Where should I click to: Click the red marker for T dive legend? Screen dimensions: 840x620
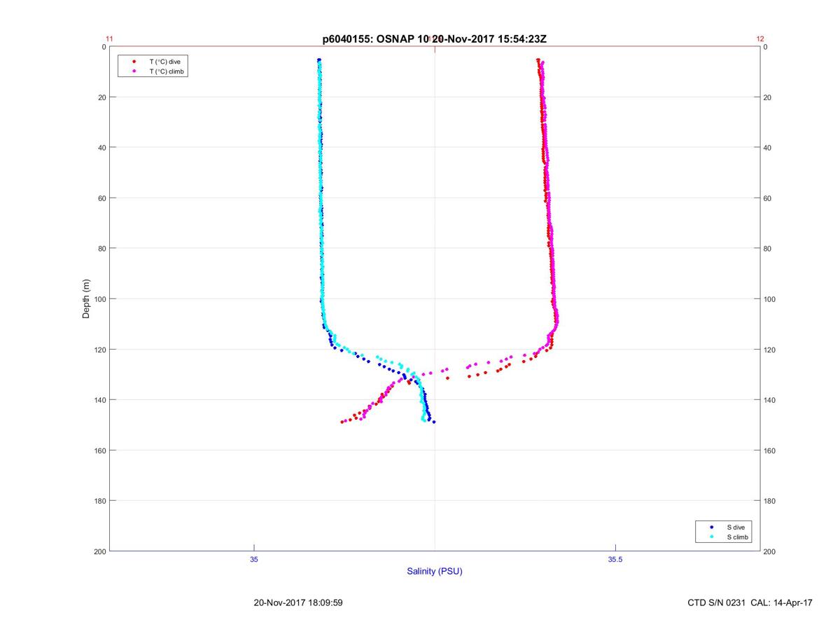click(x=133, y=62)
